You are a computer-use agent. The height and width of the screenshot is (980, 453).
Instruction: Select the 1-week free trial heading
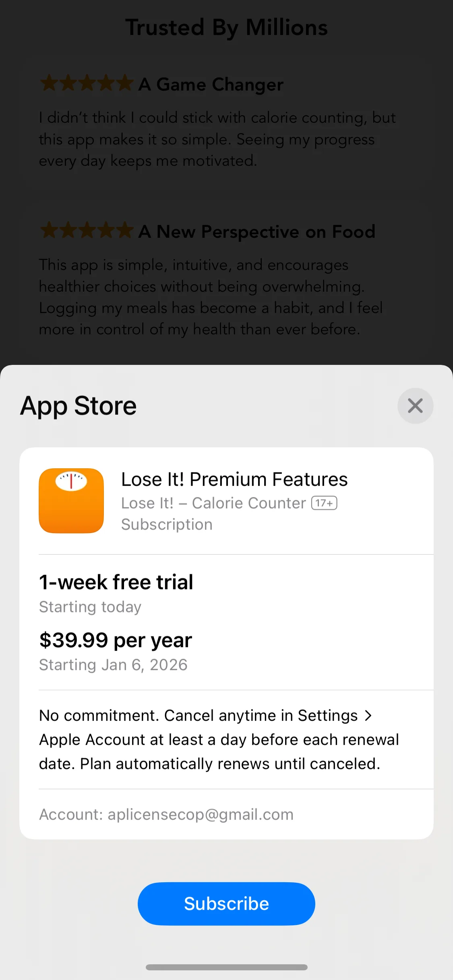116,582
